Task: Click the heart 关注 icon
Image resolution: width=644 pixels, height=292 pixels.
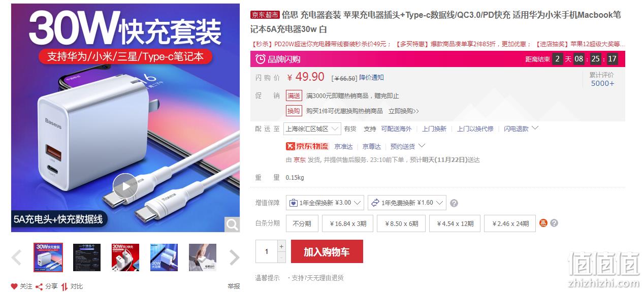Action: [14, 286]
